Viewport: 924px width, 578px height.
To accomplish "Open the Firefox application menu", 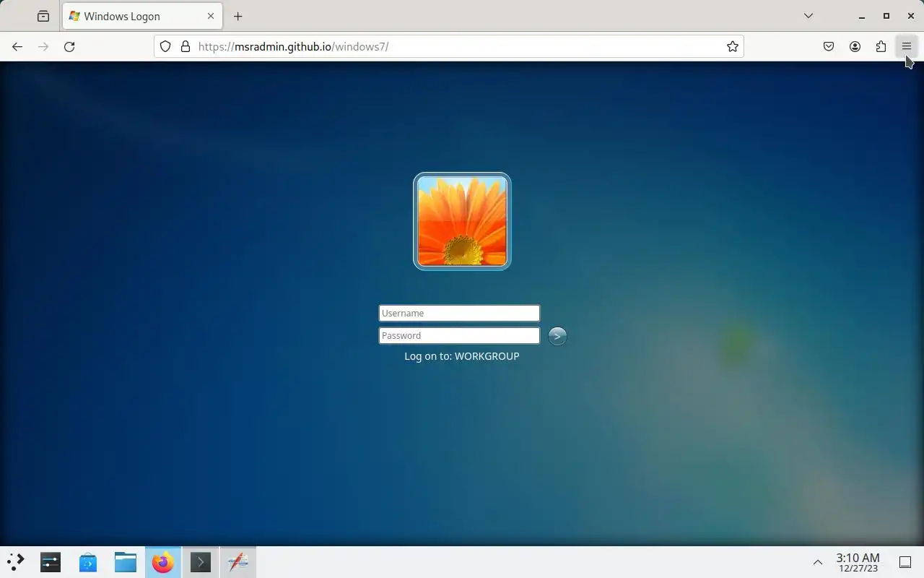I will coord(907,46).
